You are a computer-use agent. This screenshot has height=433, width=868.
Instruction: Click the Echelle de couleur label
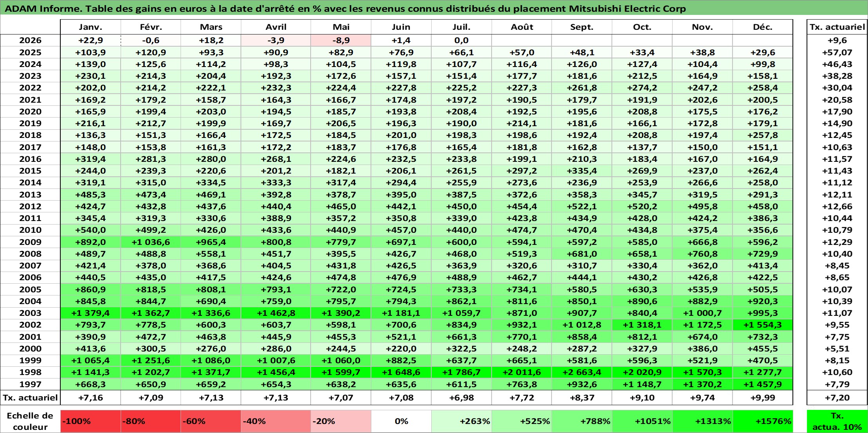click(30, 421)
